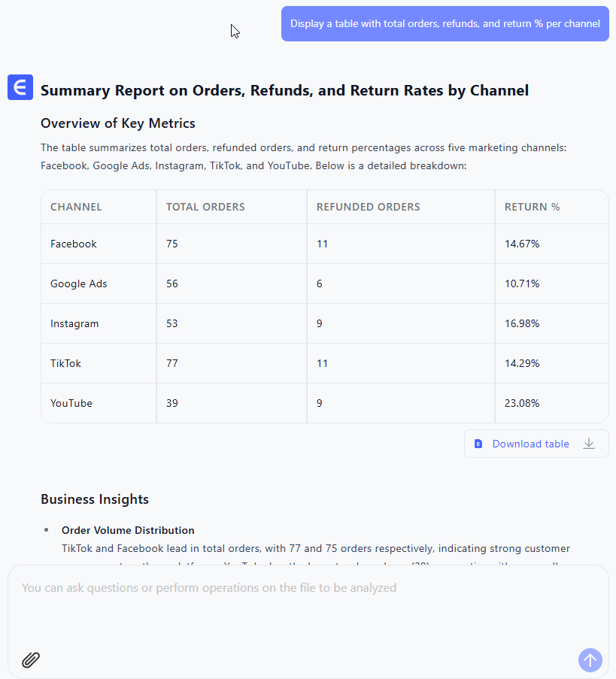
Task: Click the CHANNEL column header
Action: pos(76,207)
